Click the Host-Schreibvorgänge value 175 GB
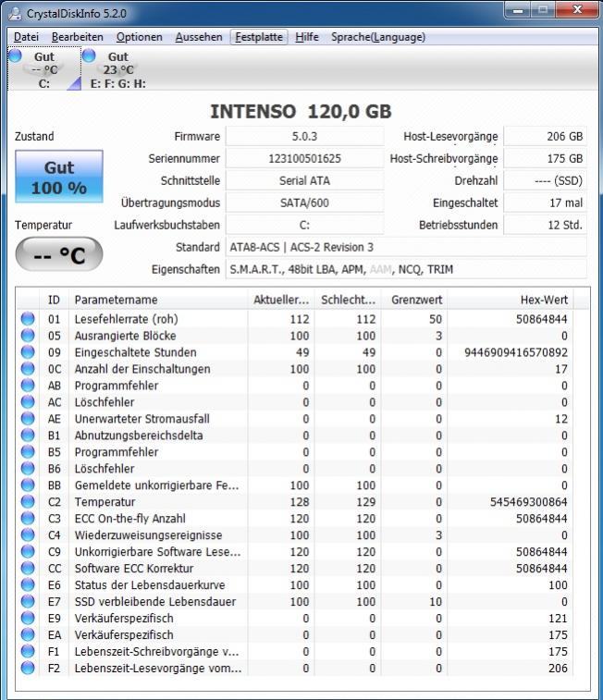 pyautogui.click(x=545, y=158)
